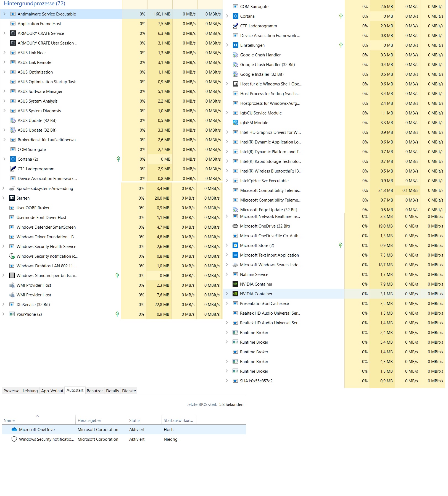Click the Google Installer (32 Bit) icon
This screenshot has height=496, width=448.
pos(235,74)
